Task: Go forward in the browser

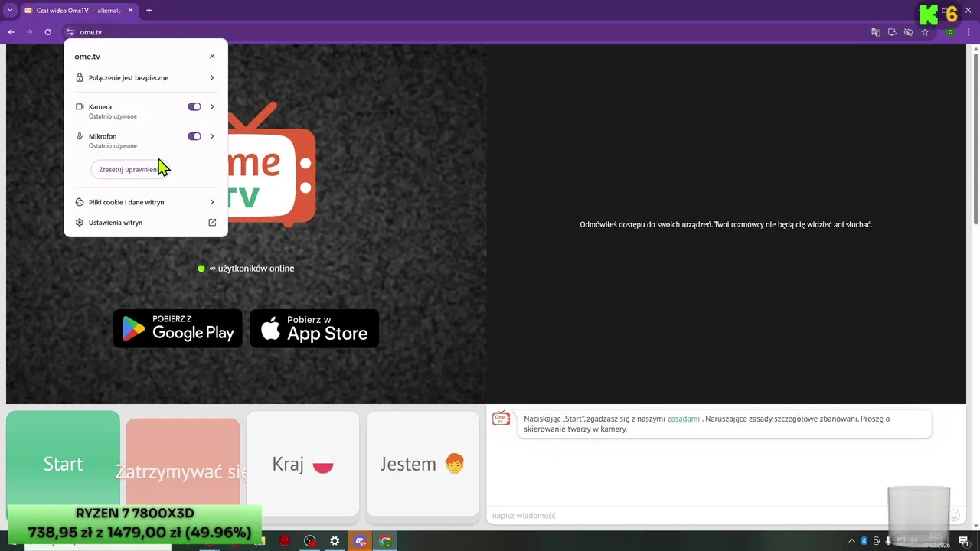Action: [x=29, y=32]
